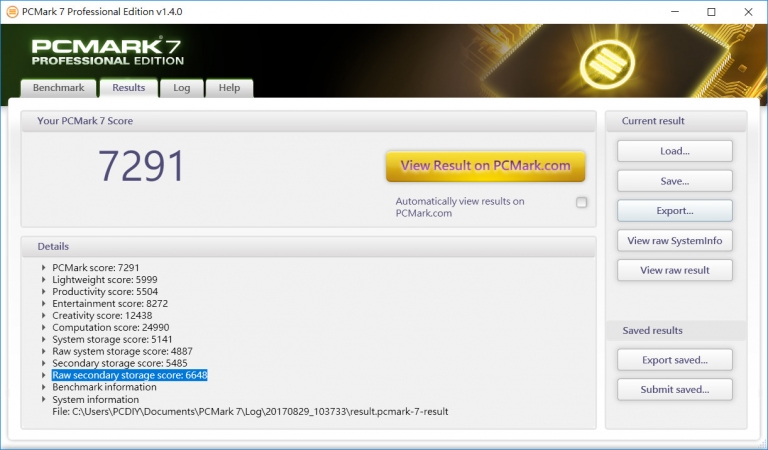Click the PCMark app icon in title bar
This screenshot has height=450, width=768.
click(12, 12)
